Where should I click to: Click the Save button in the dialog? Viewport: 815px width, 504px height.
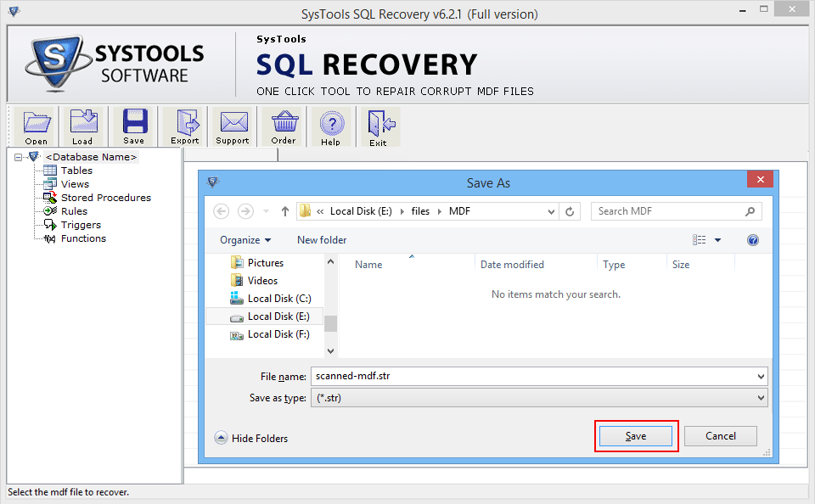(635, 435)
